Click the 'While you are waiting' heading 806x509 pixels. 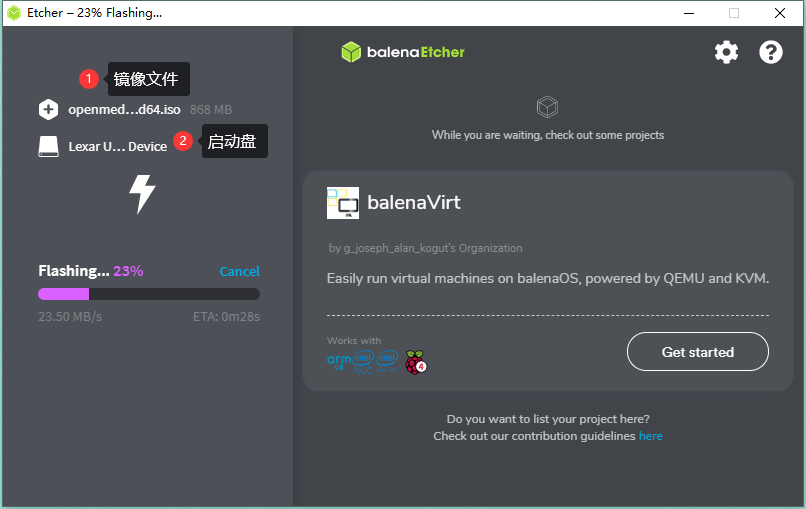point(548,135)
